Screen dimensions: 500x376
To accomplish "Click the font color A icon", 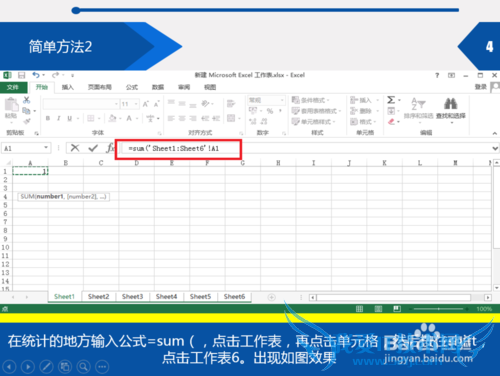I will point(129,118).
